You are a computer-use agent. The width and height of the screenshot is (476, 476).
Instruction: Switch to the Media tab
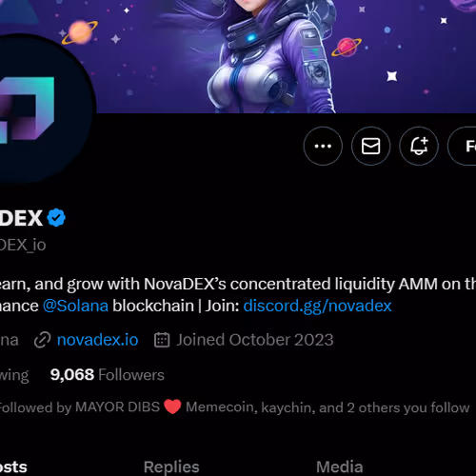tap(340, 466)
